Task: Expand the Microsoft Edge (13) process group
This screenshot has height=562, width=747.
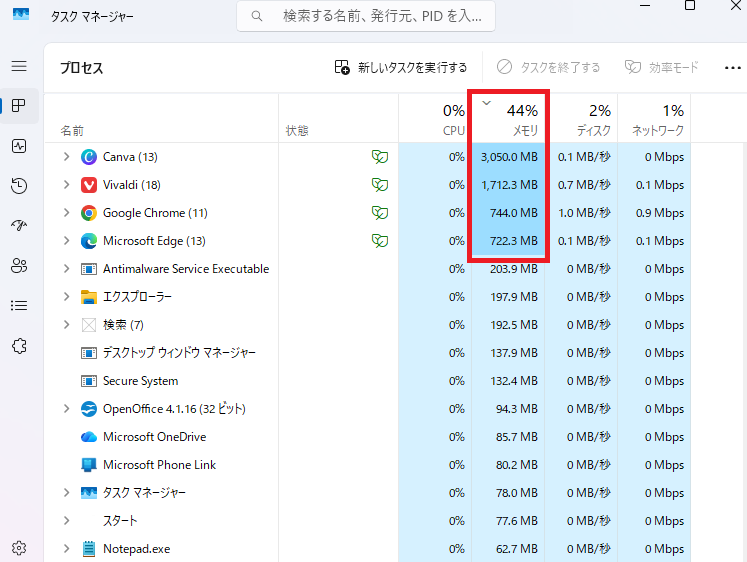Action: (x=66, y=241)
